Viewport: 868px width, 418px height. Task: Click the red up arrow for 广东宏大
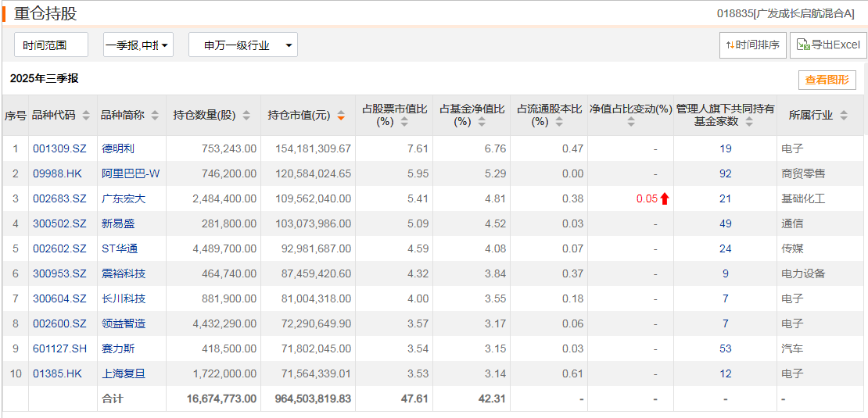pyautogui.click(x=665, y=199)
